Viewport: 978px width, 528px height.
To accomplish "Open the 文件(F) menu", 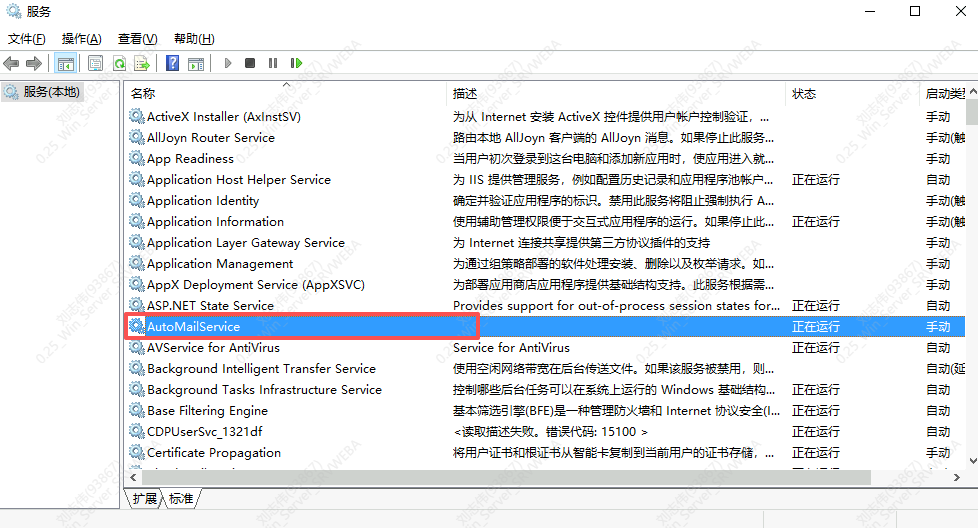I will (26, 39).
